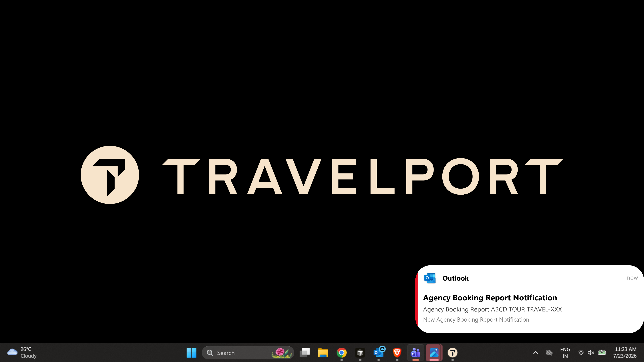644x362 pixels.
Task: Open the Wi-Fi network tray icon
Action: point(581,353)
